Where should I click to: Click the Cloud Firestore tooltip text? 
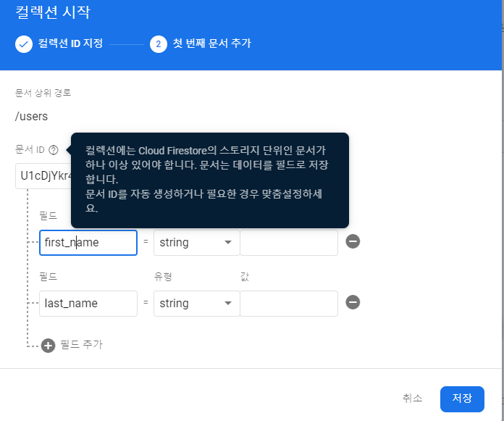click(x=206, y=179)
